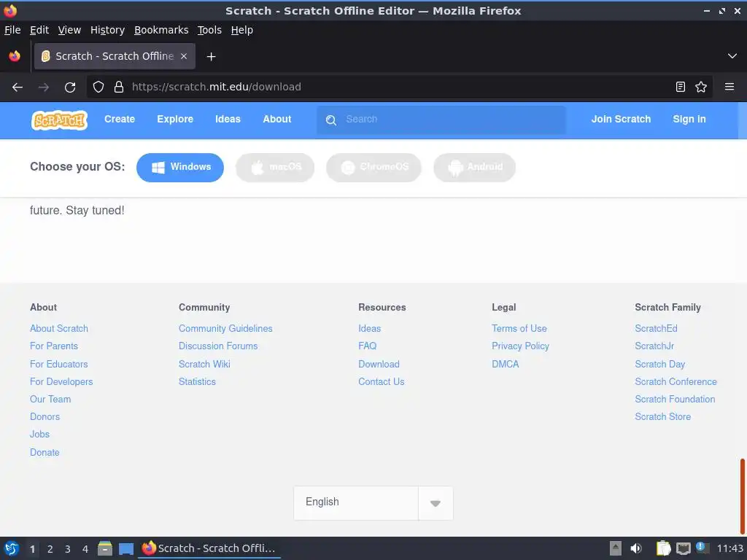Open the History menu
Viewport: 747px width, 560px height.
click(108, 30)
